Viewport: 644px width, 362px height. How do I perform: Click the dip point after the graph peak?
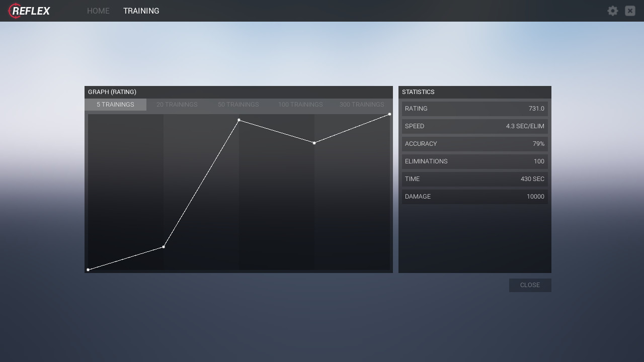click(314, 143)
